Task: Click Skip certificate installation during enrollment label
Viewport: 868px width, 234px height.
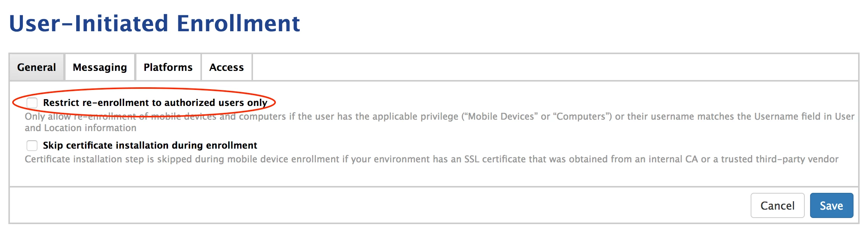Action: [x=150, y=145]
